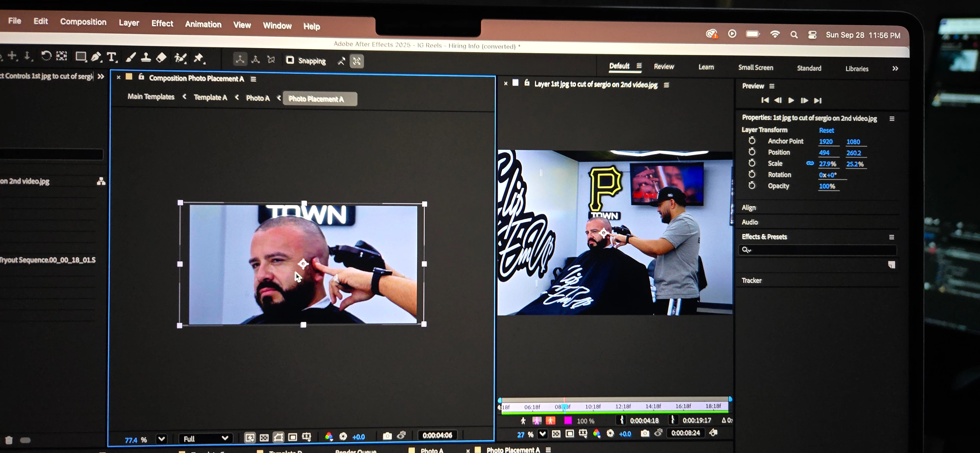Take a snapshot with camera icon in composition viewer

click(x=387, y=436)
